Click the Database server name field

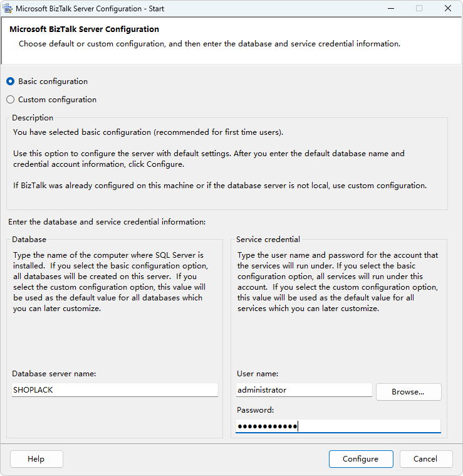click(115, 390)
